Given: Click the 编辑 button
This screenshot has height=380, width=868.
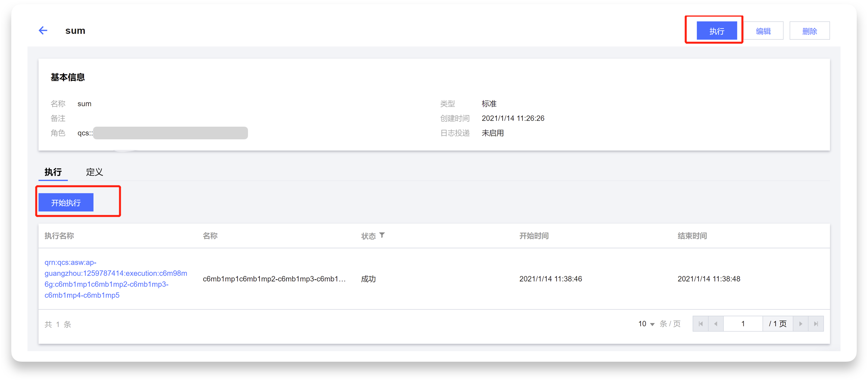Looking at the screenshot, I should coord(763,31).
